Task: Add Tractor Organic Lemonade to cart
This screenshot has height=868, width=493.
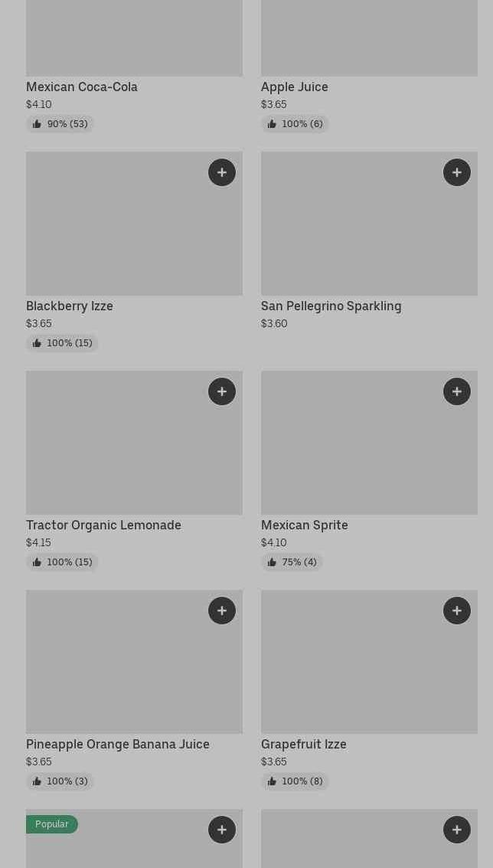Action: (222, 391)
